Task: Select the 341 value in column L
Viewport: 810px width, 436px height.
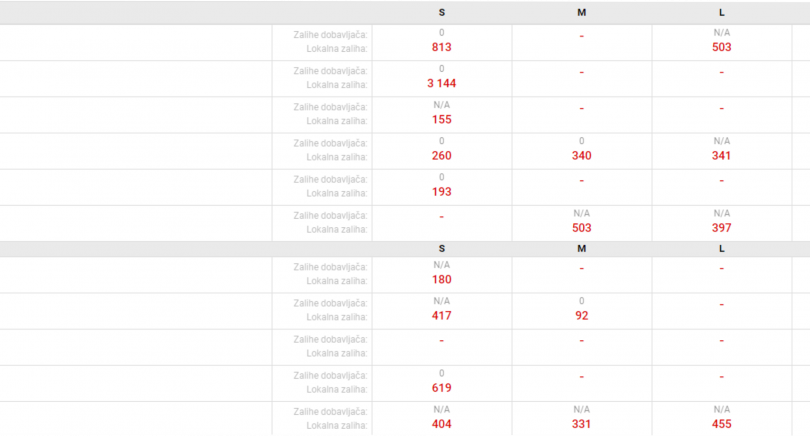Action: click(722, 156)
